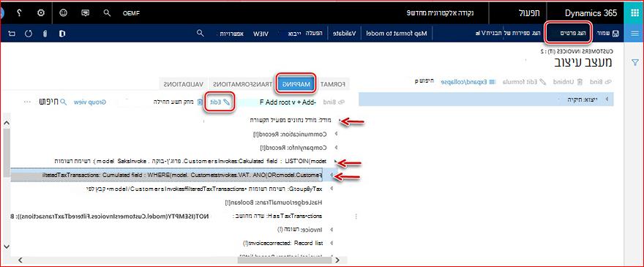This screenshot has width=644, height=267.
Task: Expand the CompanyInfo: Record node
Action: pyautogui.click(x=335, y=147)
